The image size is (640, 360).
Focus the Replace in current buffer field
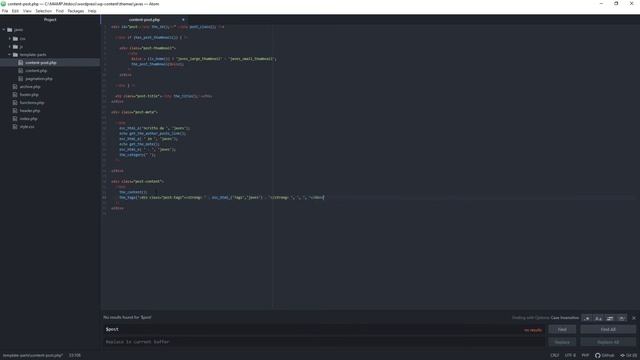pyautogui.click(x=324, y=342)
